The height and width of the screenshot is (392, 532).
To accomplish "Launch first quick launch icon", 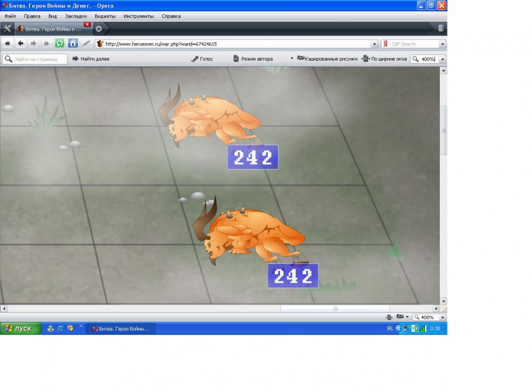I will (51, 328).
